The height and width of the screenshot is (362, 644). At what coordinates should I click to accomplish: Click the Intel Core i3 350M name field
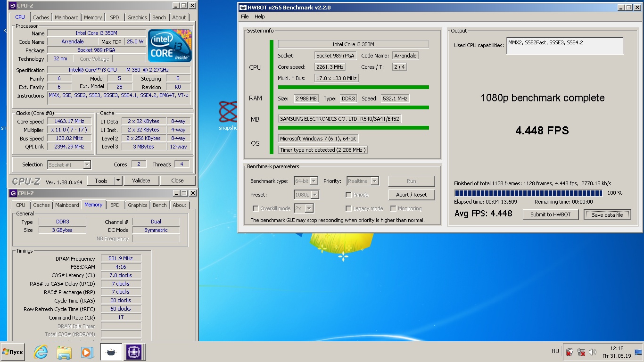(96, 33)
